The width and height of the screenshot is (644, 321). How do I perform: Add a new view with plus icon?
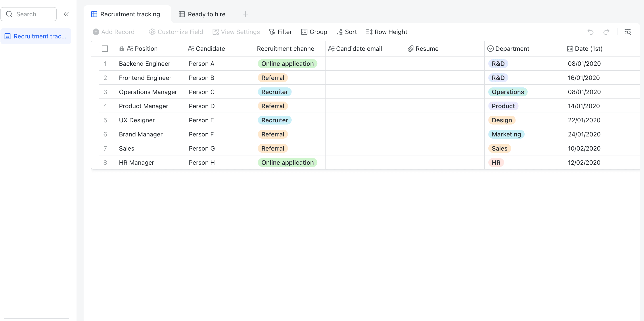click(245, 14)
